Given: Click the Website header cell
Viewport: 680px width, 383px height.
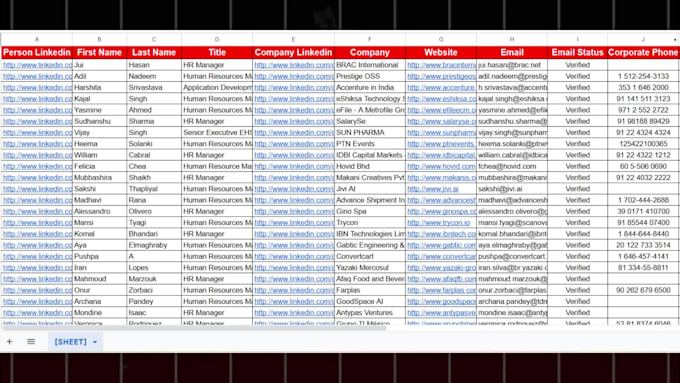Looking at the screenshot, I should click(x=441, y=52).
